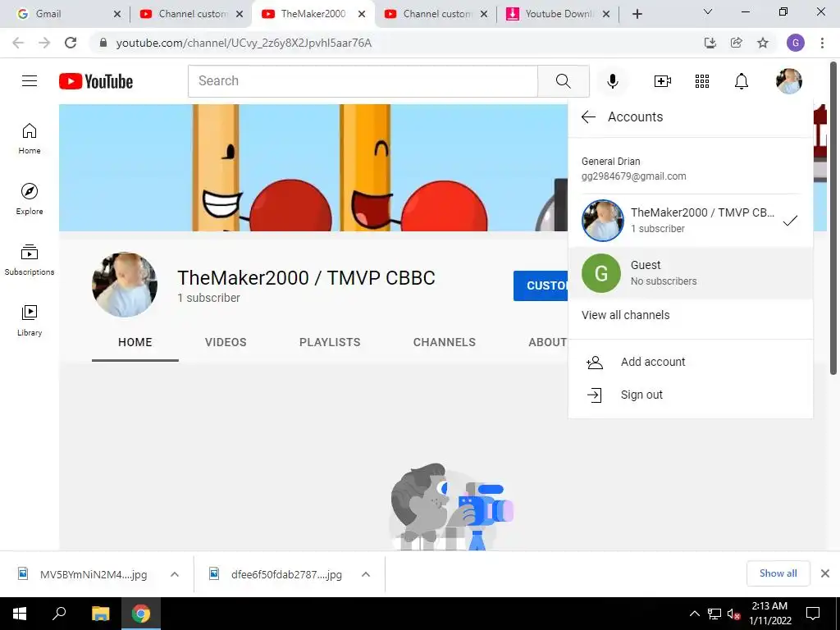This screenshot has height=630, width=840.
Task: Open a new browser tab
Action: coord(637,14)
